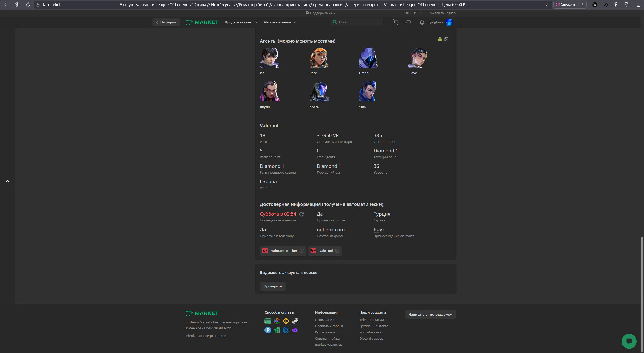This screenshot has height=353, width=644.
Task: Open browser media playback icon
Action: click(616, 5)
